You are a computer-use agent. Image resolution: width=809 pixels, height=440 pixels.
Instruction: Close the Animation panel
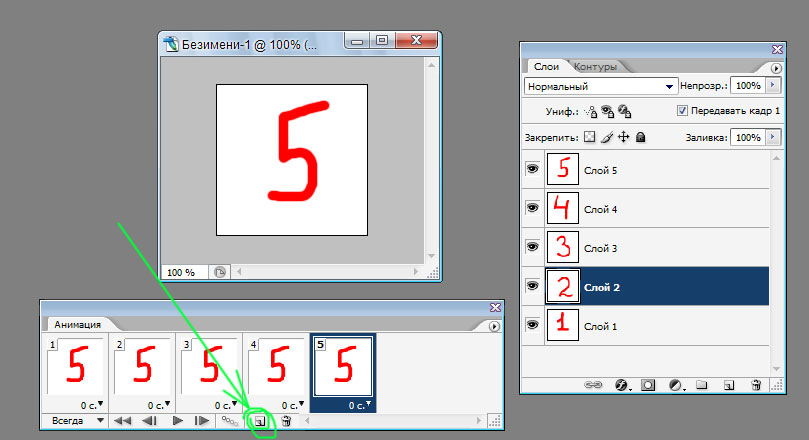tap(495, 307)
